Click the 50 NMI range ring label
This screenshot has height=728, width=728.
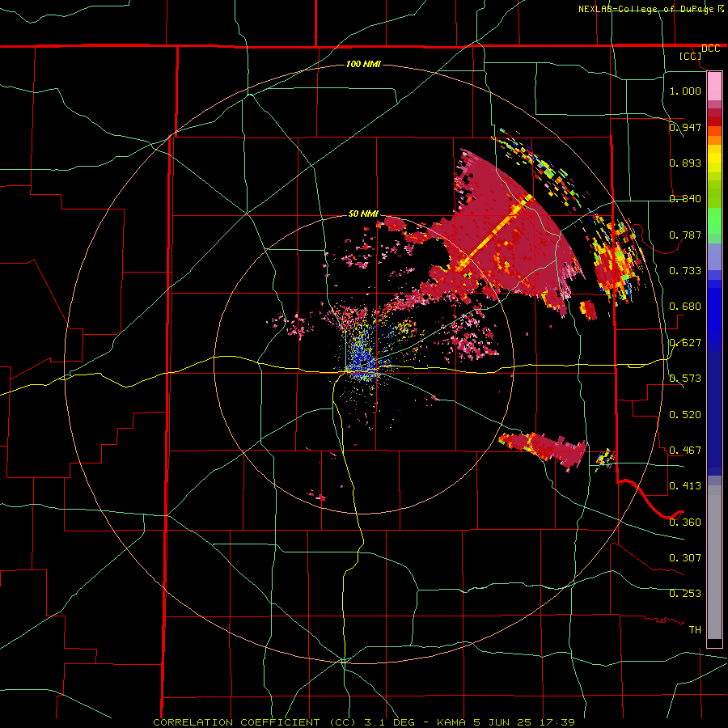point(363,214)
